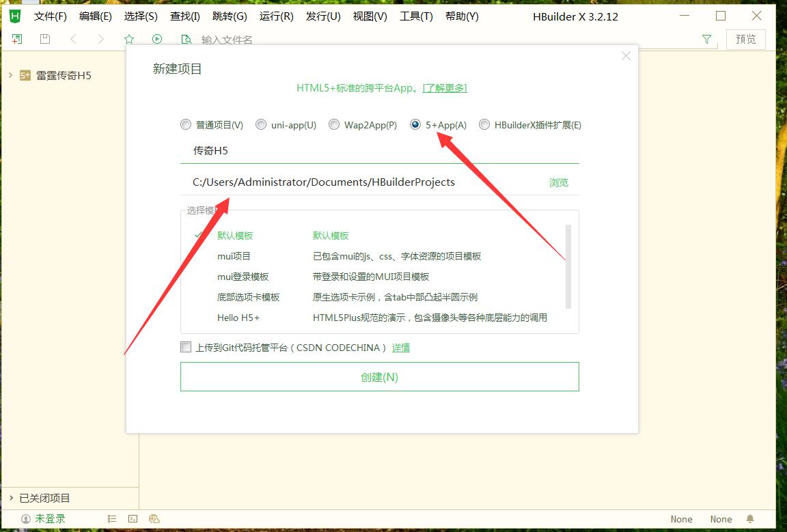Open the terminal icon in status bar
Screen dimensions: 787x532
click(x=133, y=519)
